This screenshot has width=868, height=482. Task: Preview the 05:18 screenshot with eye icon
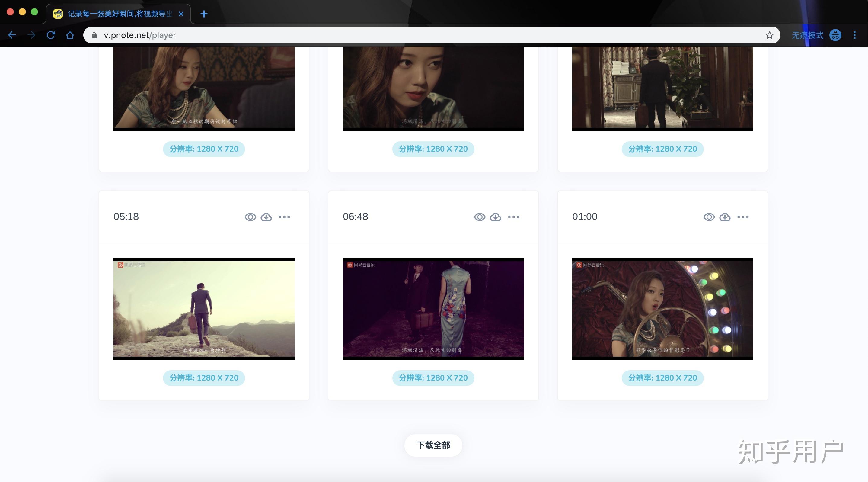click(x=250, y=217)
